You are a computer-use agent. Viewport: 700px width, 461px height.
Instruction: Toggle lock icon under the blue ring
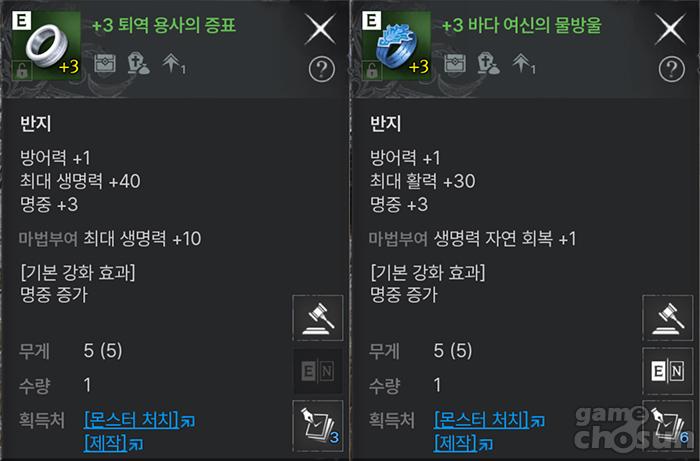(x=372, y=70)
